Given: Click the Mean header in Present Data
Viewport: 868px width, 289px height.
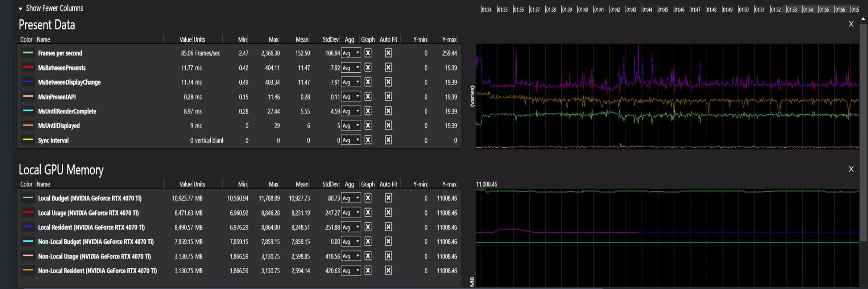Looking at the screenshot, I should click(302, 39).
